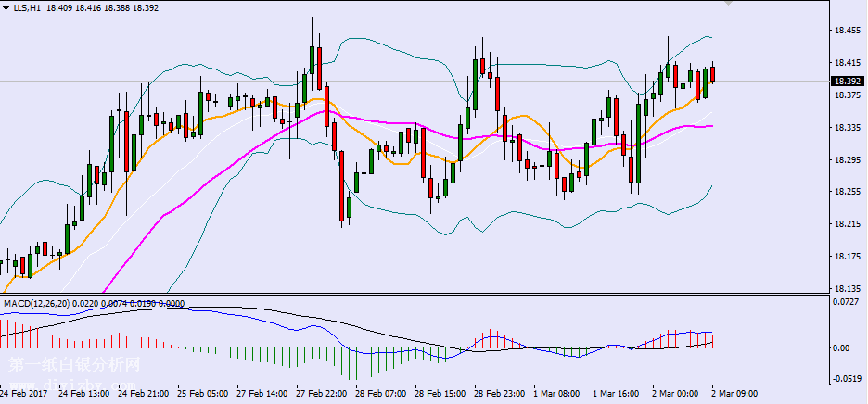Click the -0.0519 MACD scale label
The image size is (868, 404).
click(846, 378)
